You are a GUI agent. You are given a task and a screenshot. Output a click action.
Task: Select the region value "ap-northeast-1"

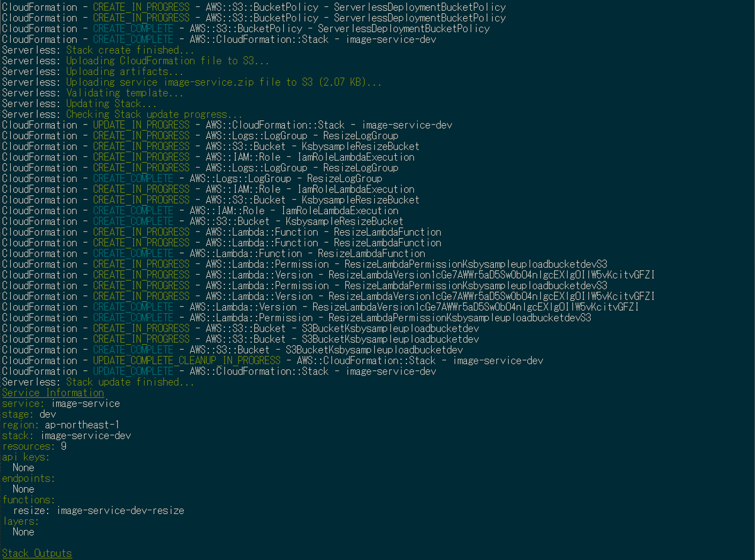click(82, 424)
